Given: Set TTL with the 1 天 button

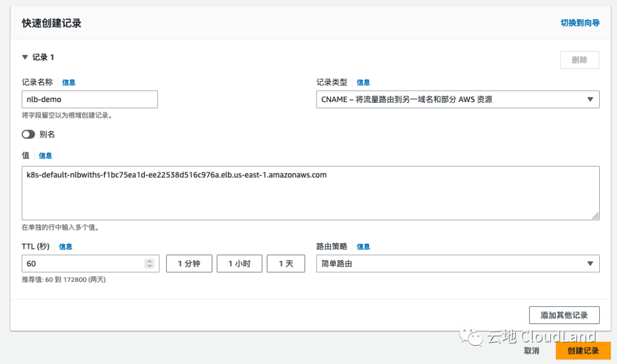Looking at the screenshot, I should [x=286, y=264].
